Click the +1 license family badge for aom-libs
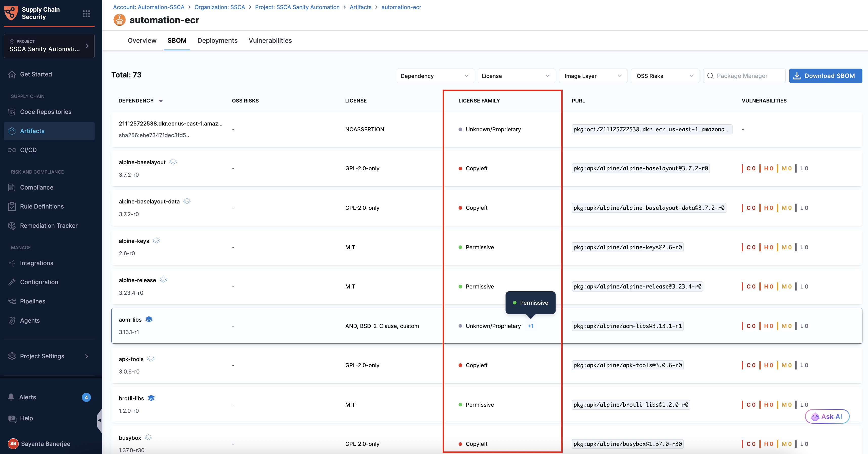Viewport: 868px width, 454px height. 530,326
